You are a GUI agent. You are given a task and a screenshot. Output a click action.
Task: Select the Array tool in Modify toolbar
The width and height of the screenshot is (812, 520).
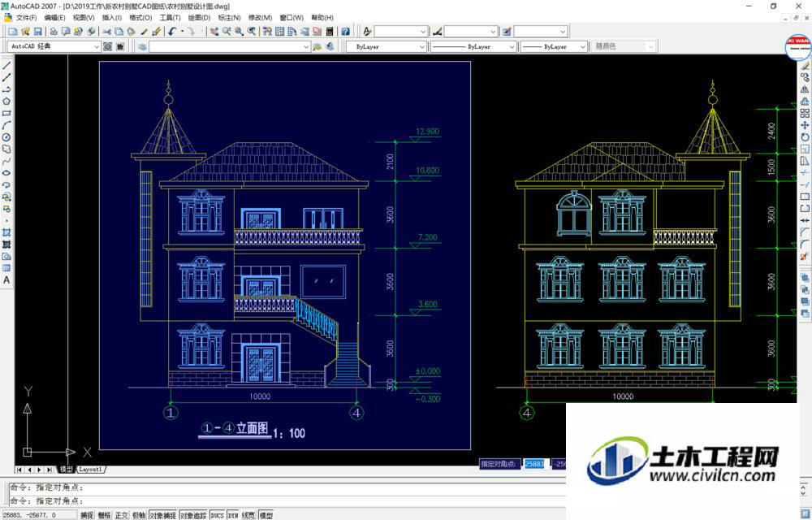[805, 114]
